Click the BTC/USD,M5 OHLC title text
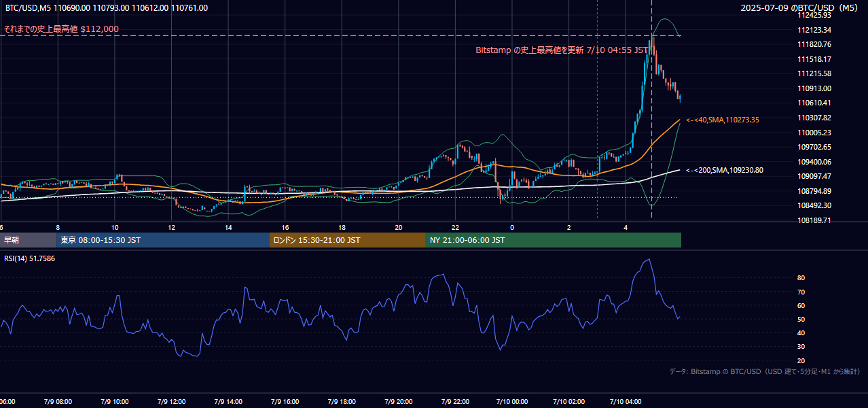The image size is (868, 408). 105,8
